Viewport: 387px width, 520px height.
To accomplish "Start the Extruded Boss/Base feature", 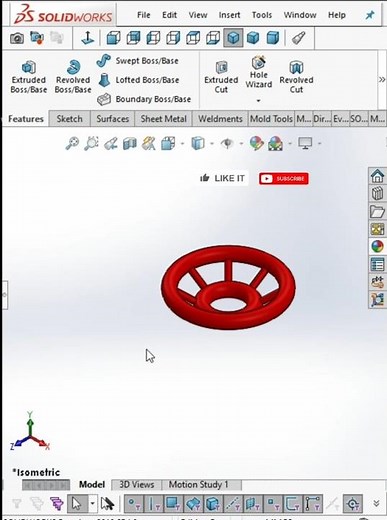I will pyautogui.click(x=29, y=77).
